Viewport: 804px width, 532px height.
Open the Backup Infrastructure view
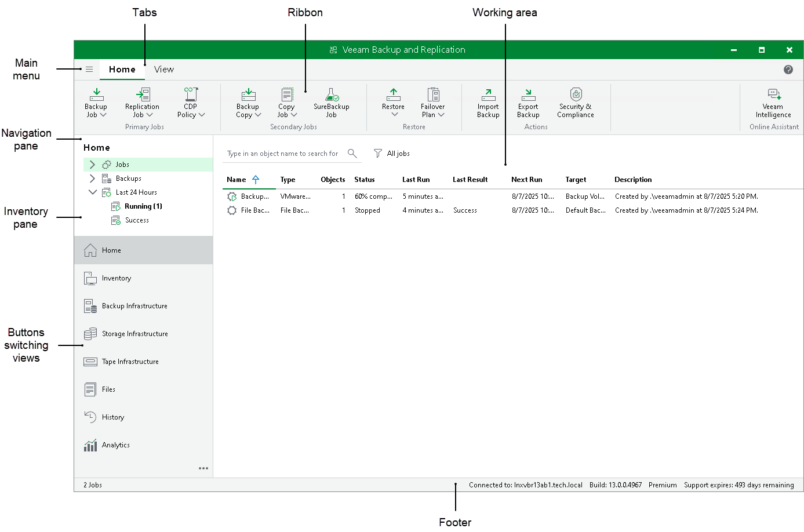coord(134,306)
